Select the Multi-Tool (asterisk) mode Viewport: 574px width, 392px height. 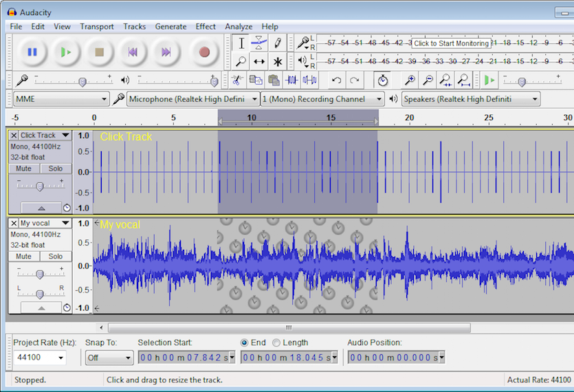277,61
